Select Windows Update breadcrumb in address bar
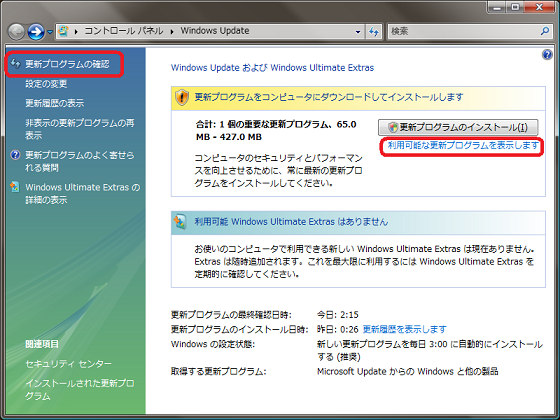Image resolution: width=560 pixels, height=420 pixels. click(x=215, y=31)
